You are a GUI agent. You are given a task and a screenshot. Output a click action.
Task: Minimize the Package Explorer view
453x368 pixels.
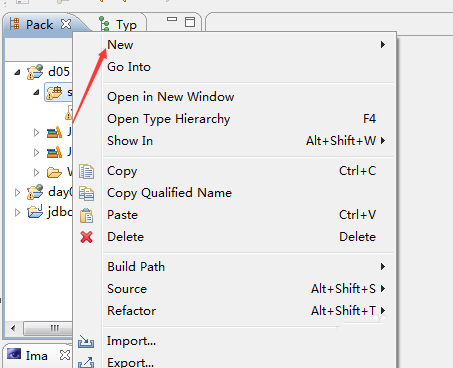(172, 19)
